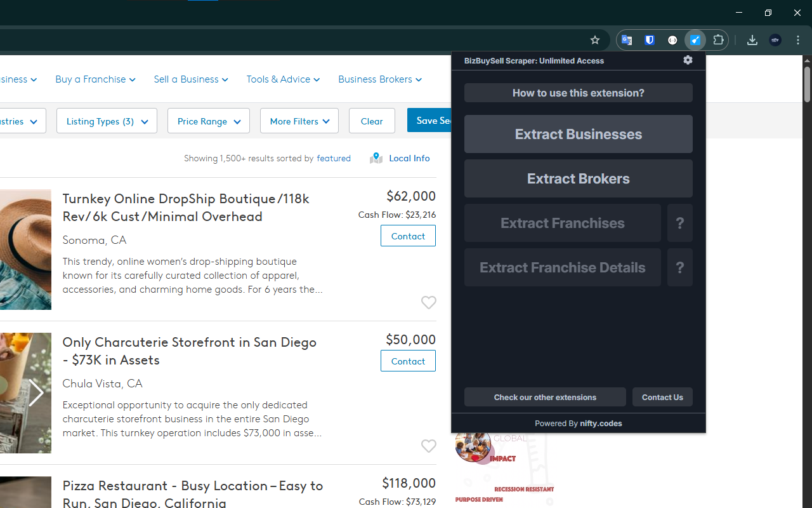Save the Charcuterie Storefront listing heart
This screenshot has height=508, width=812.
(x=429, y=446)
